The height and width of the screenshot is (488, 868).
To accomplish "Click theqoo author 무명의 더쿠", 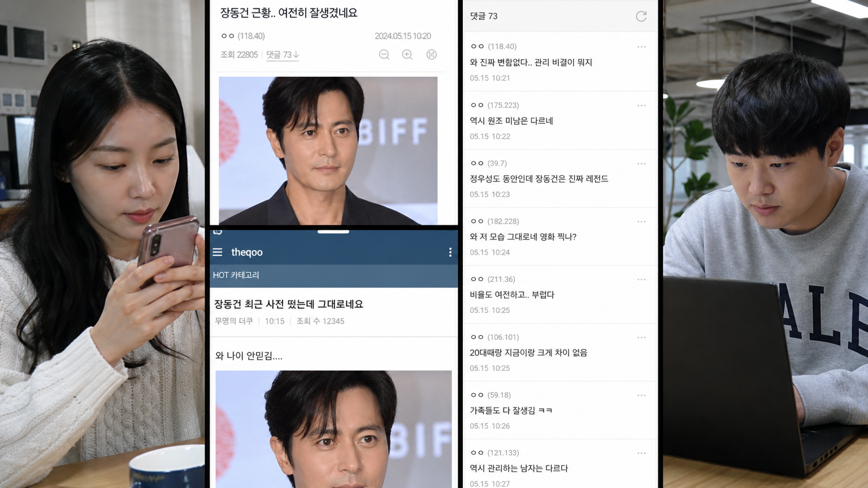I will [234, 321].
